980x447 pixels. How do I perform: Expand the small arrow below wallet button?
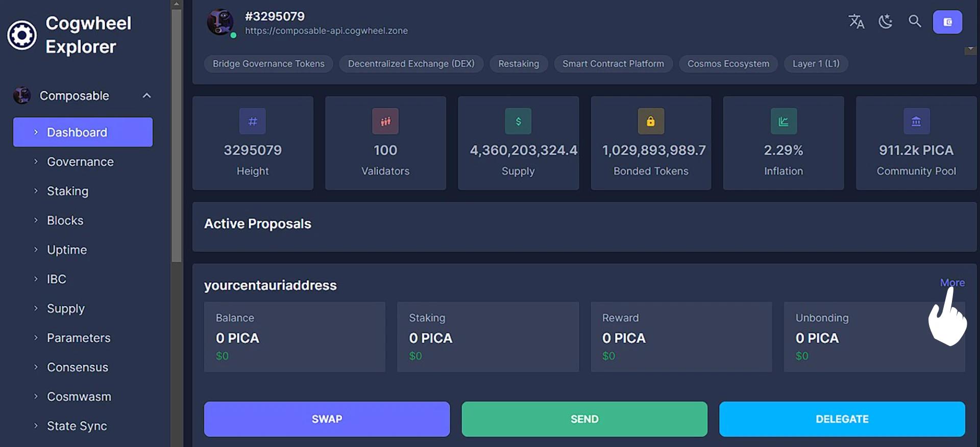coord(970,50)
